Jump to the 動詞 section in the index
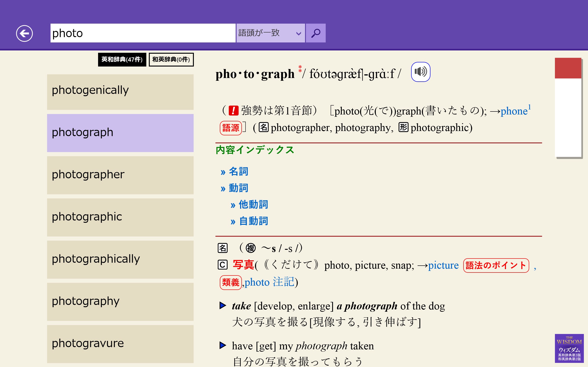The height and width of the screenshot is (367, 588). (x=238, y=188)
